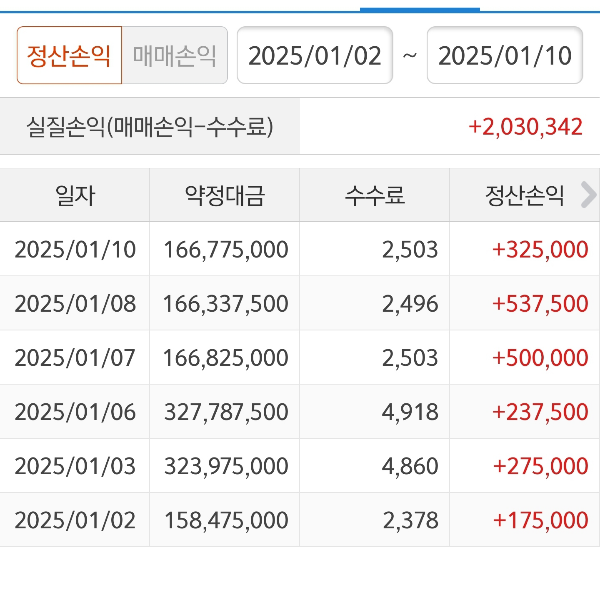Open the 2025/01/07 row

point(75,357)
